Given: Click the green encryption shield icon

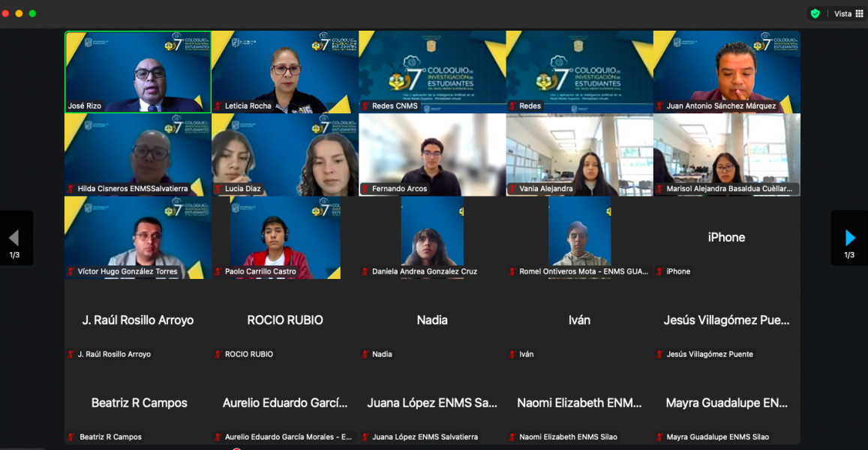Looking at the screenshot, I should coord(815,13).
